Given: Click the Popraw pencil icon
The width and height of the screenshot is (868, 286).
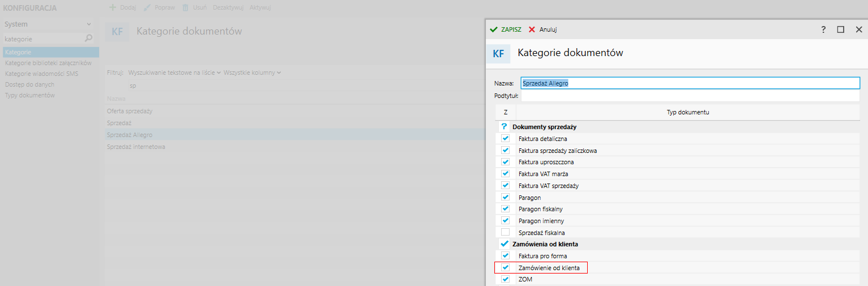Looking at the screenshot, I should point(147,8).
